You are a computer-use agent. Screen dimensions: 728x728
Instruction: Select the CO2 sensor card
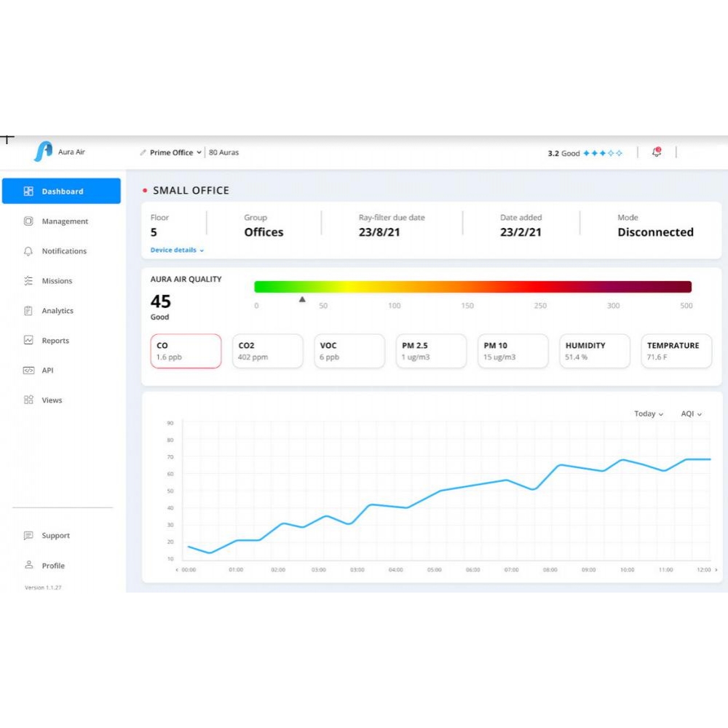(x=267, y=350)
